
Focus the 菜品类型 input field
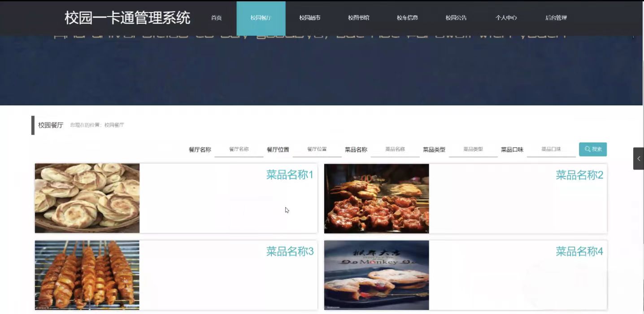(473, 149)
